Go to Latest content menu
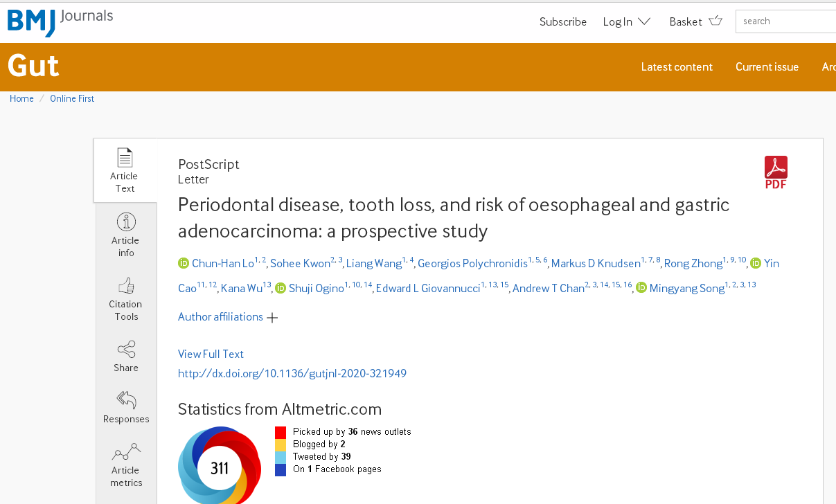Viewport: 836px width, 504px height. click(x=677, y=67)
